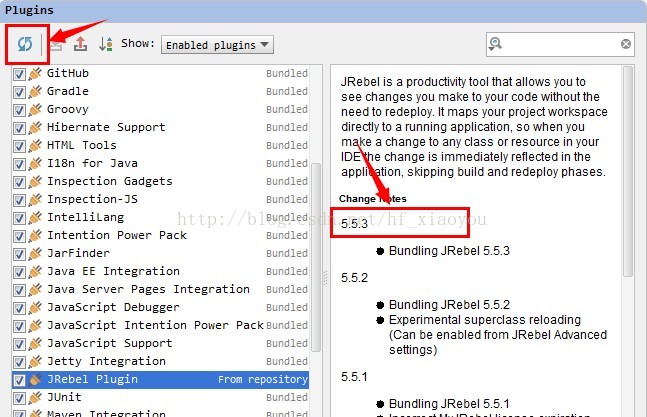Click the JarFinder plugin icon
The width and height of the screenshot is (647, 417).
(x=35, y=254)
